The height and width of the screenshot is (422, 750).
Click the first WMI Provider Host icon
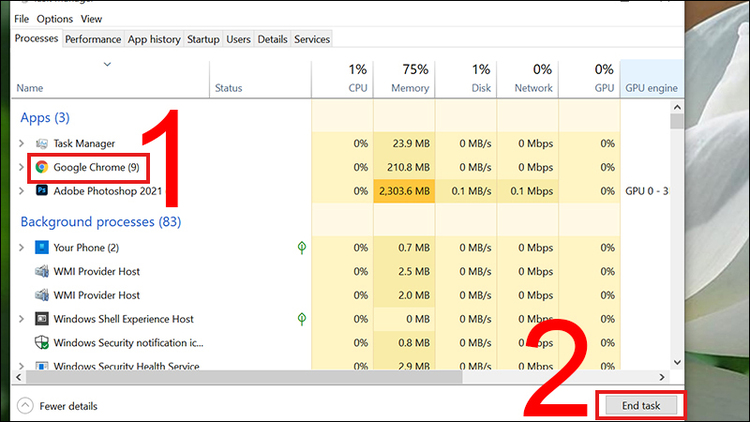click(x=41, y=271)
